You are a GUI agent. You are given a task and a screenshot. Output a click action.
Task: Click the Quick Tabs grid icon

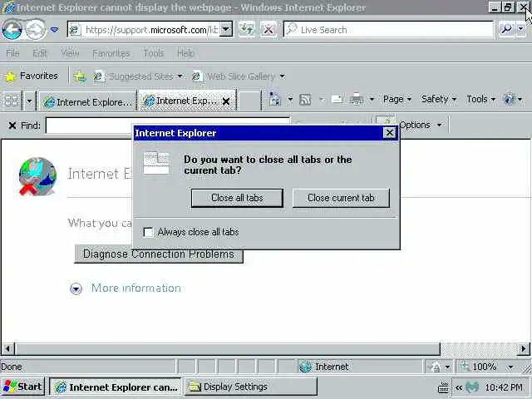pos(11,101)
